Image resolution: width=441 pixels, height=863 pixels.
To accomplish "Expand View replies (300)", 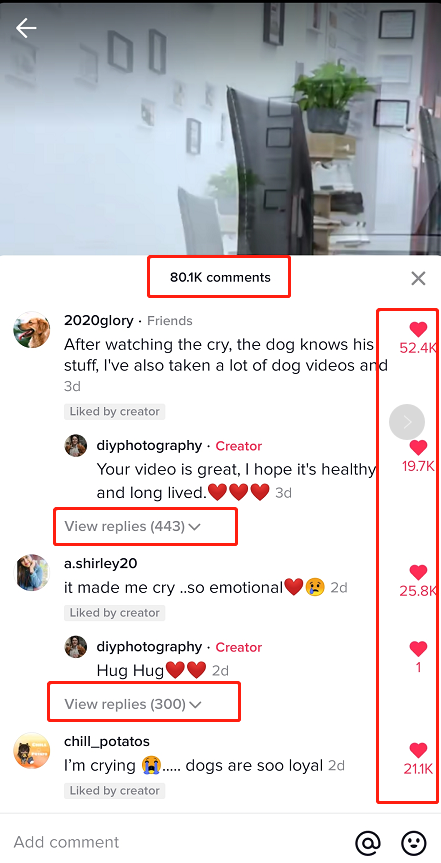I will (133, 704).
